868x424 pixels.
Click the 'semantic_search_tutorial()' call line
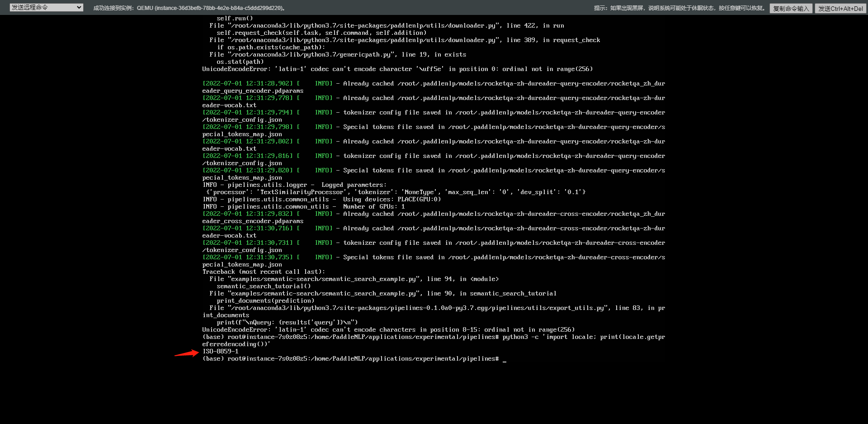[264, 286]
